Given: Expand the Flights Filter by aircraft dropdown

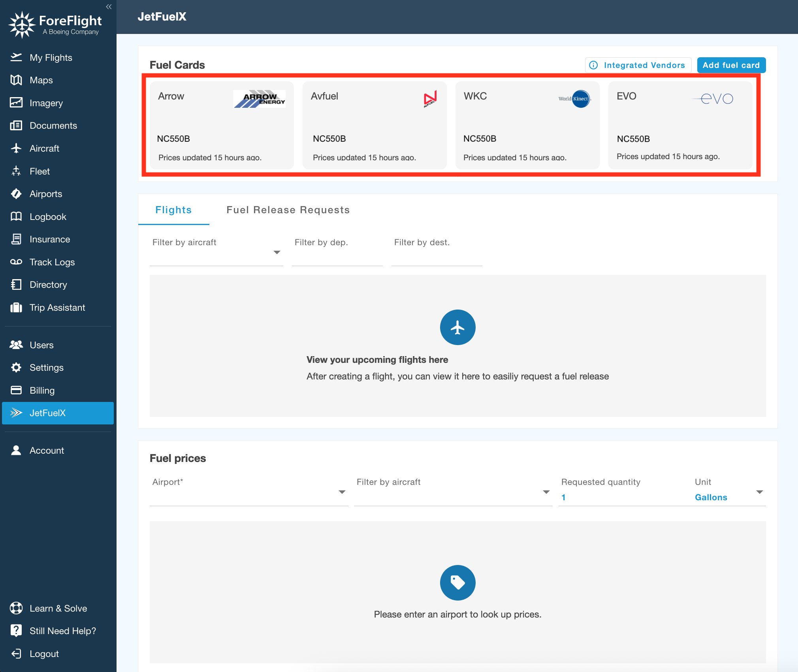Looking at the screenshot, I should click(277, 252).
